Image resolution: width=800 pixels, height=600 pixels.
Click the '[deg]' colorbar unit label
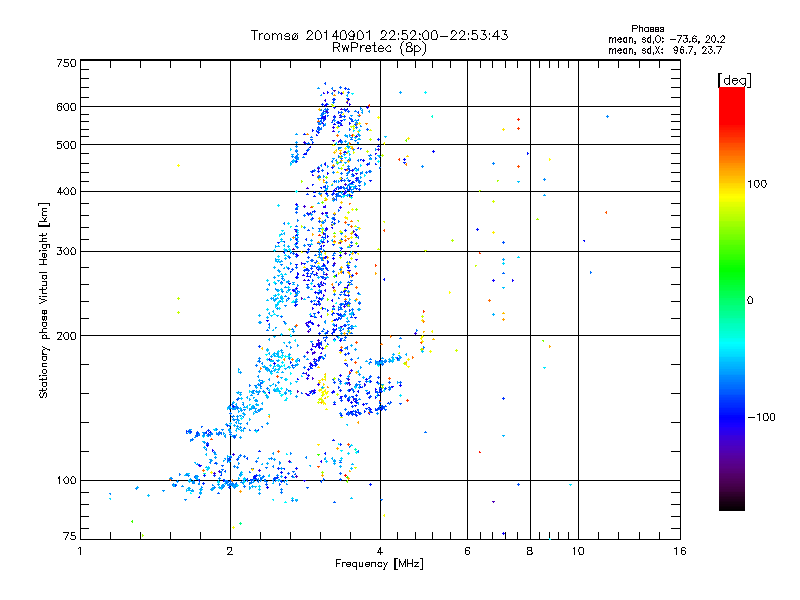(x=734, y=81)
